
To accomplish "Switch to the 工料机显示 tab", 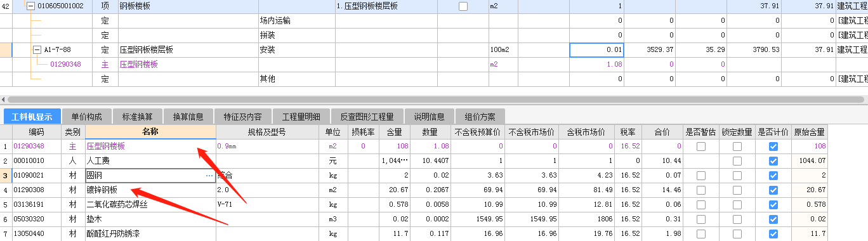I will click(x=32, y=117).
